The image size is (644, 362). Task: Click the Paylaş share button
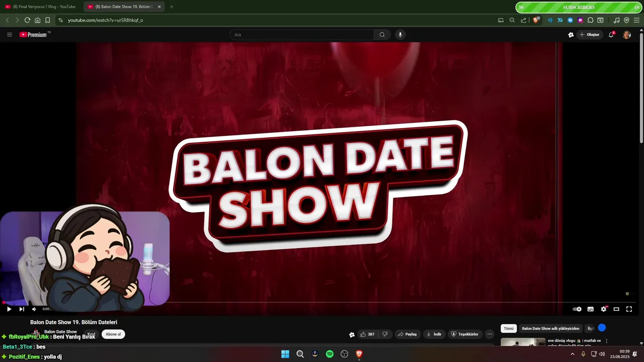(408, 334)
